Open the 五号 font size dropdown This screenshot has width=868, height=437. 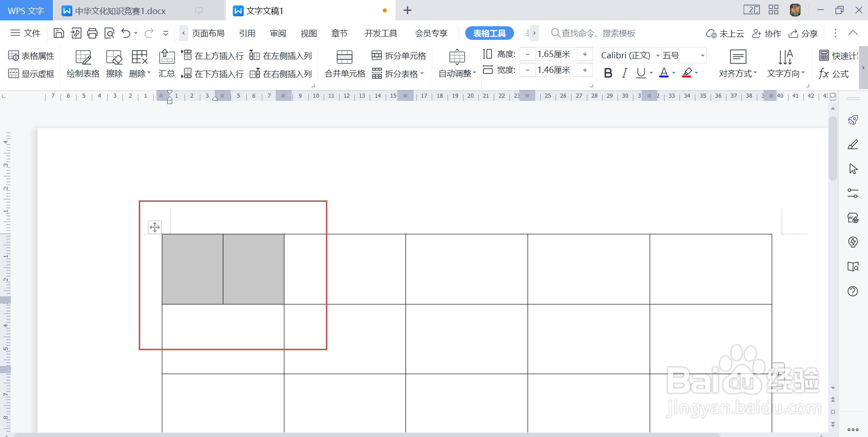(x=703, y=56)
